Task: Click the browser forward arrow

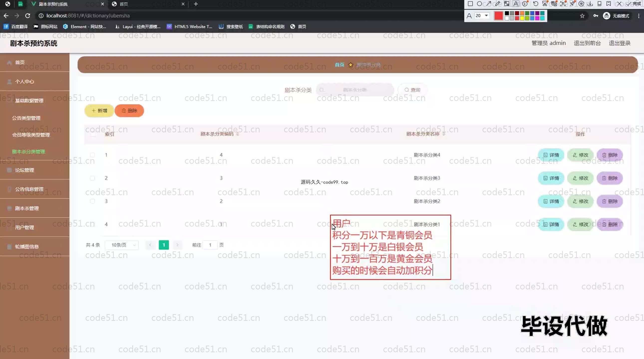Action: tap(17, 16)
